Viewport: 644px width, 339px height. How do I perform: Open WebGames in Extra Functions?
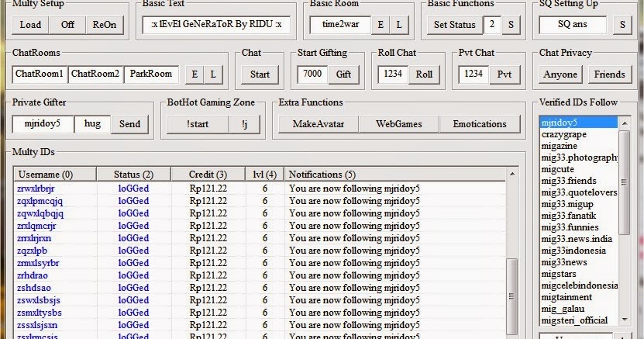click(x=399, y=124)
